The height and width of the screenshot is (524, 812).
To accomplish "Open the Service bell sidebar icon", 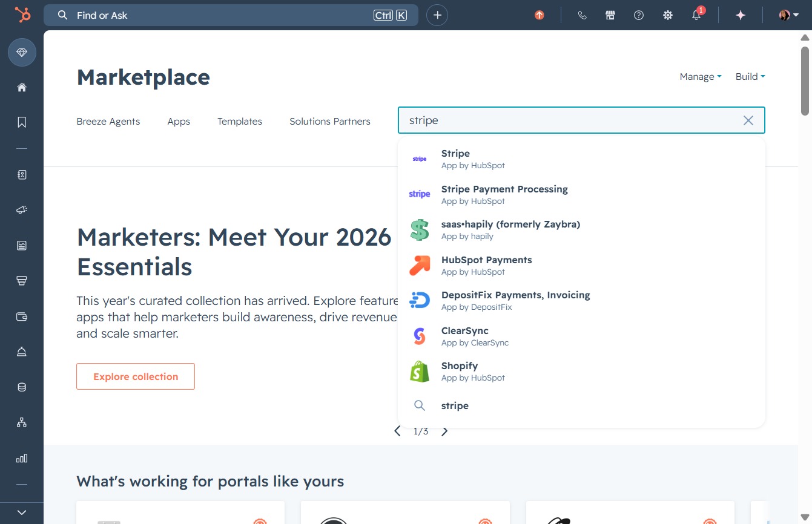I will point(22,352).
